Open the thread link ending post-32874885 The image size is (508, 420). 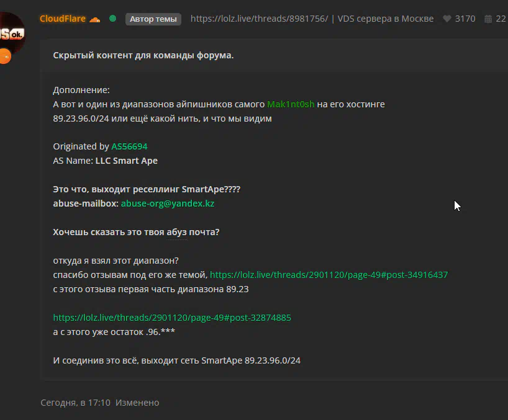(172, 318)
